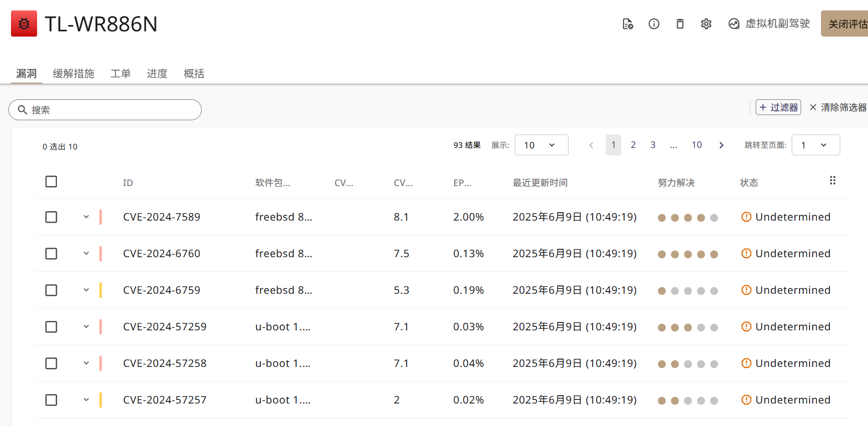Switch to the 缓解措施 tab

pos(74,74)
